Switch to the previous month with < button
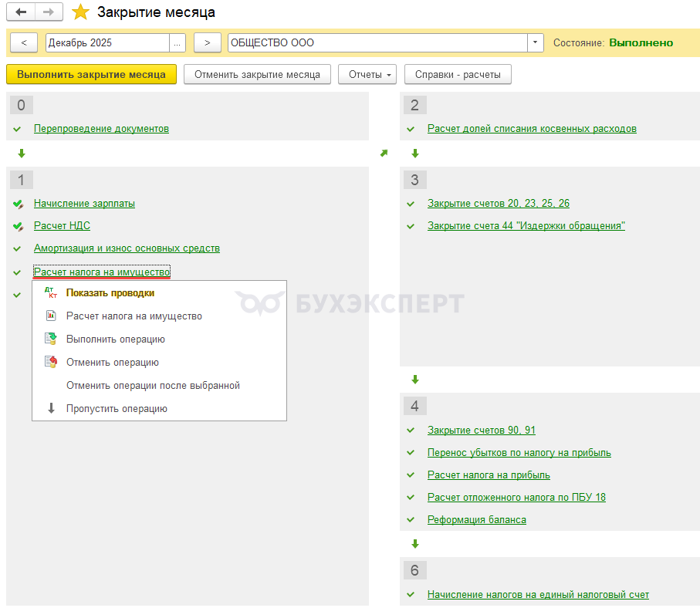This screenshot has width=700, height=608. (24, 43)
